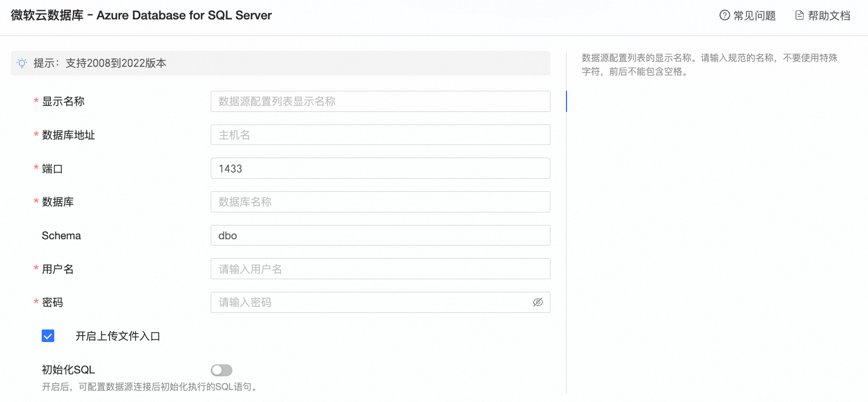
Task: Click the 数据库地址 host name field
Action: click(x=380, y=135)
